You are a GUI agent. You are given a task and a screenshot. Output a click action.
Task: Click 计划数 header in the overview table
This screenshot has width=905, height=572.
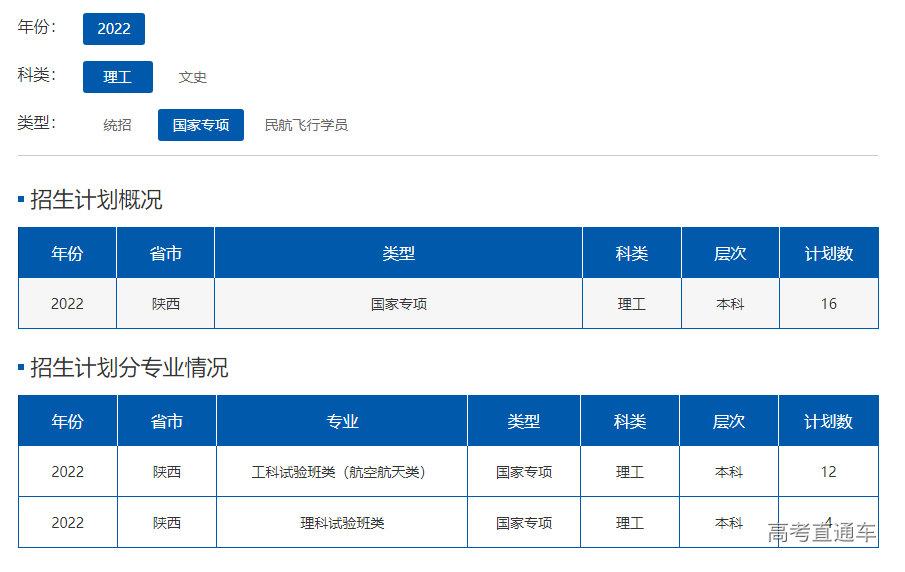[x=829, y=253]
